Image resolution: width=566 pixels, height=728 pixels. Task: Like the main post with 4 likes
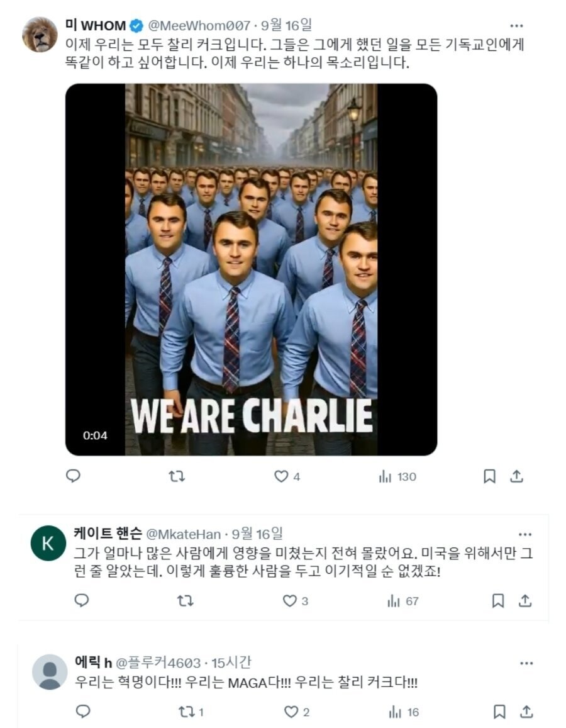[x=287, y=476]
